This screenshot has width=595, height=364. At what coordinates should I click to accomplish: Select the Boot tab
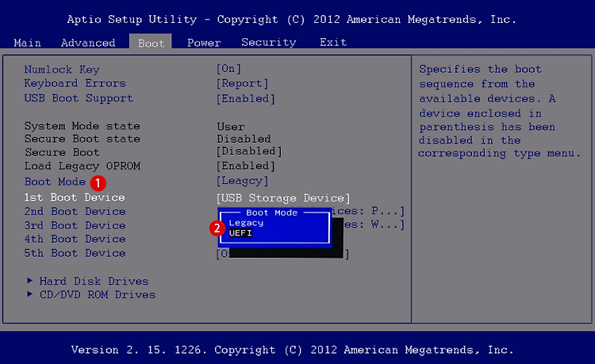coord(151,43)
